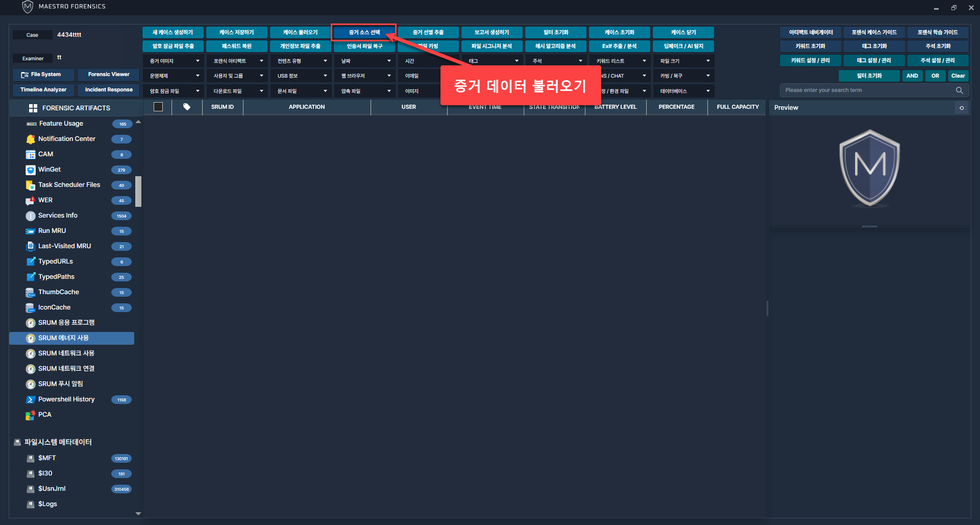This screenshot has height=525, width=980.
Task: Select the WinGet artifact icon
Action: 31,170
